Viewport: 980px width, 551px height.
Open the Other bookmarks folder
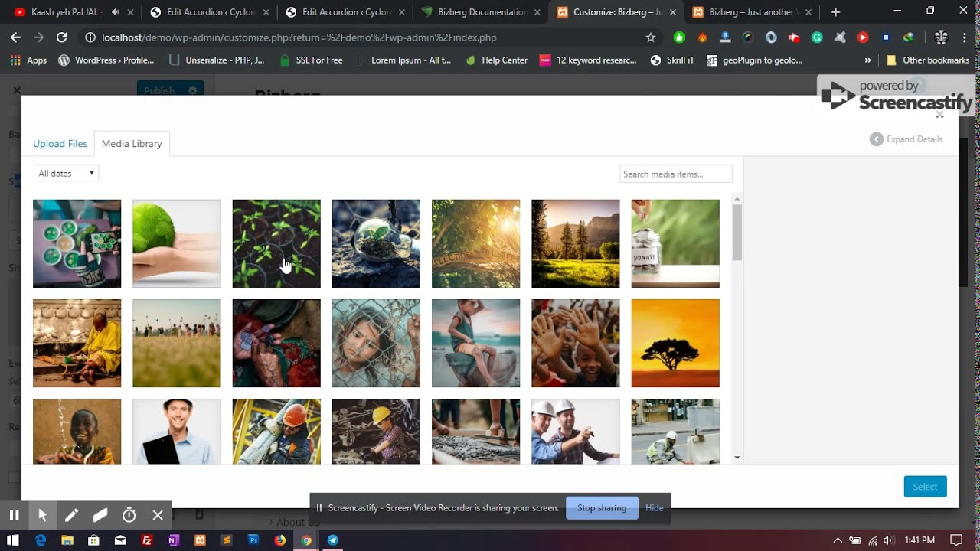click(928, 60)
